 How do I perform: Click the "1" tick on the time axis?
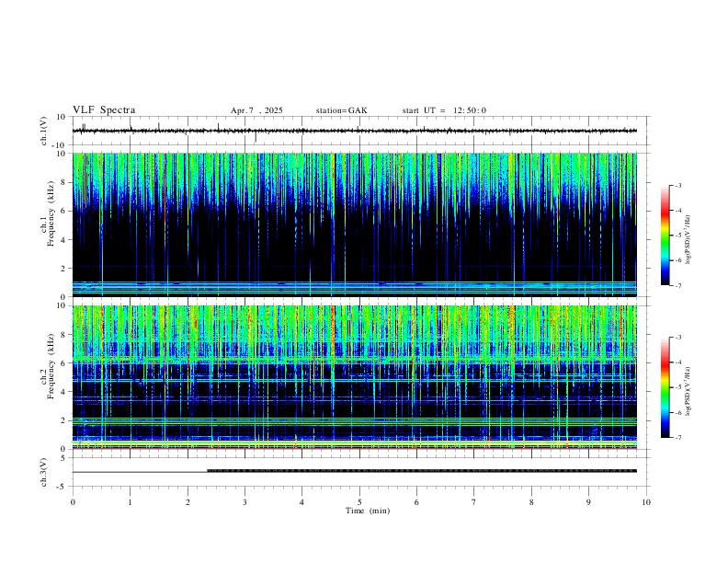[130, 502]
